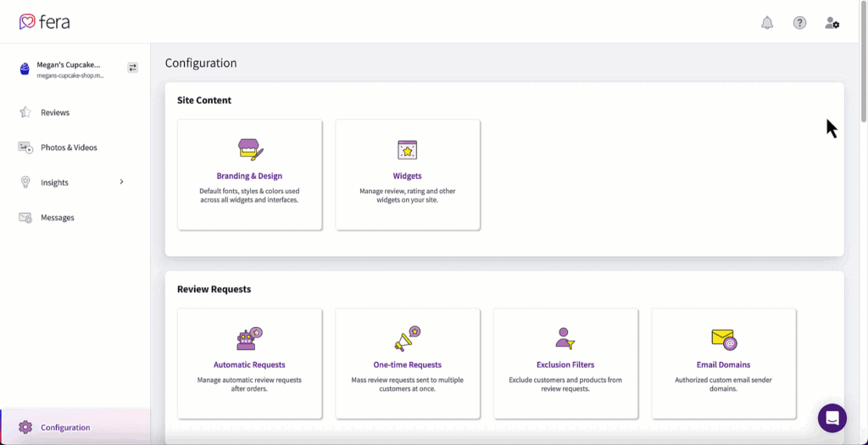The width and height of the screenshot is (868, 445).
Task: Open the One-time Requests link
Action: pyautogui.click(x=408, y=364)
